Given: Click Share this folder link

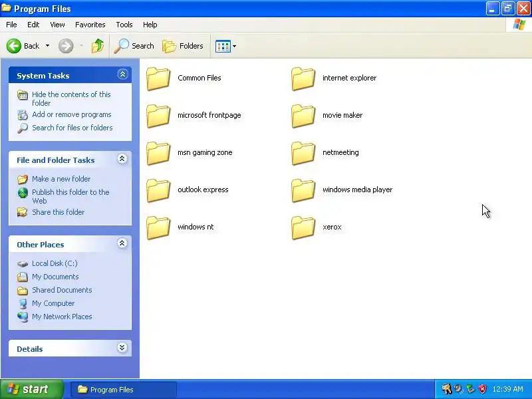Looking at the screenshot, I should [x=58, y=212].
